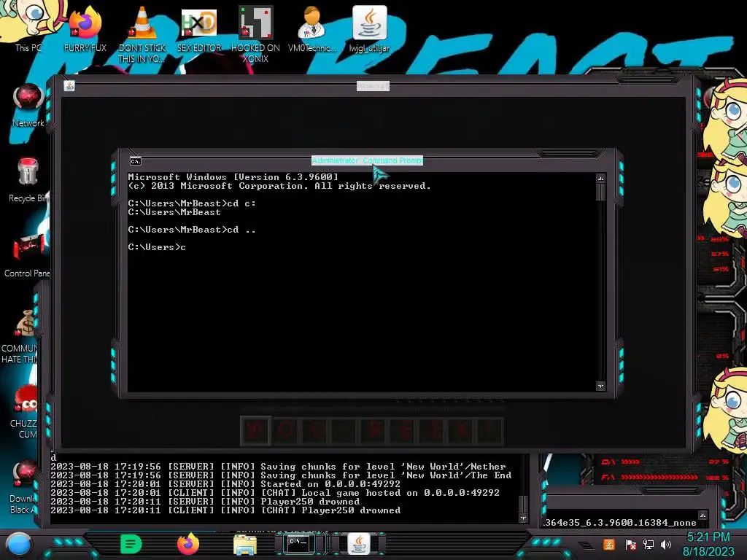Click the Minecraft window title text
This screenshot has height=560, width=747.
[373, 86]
